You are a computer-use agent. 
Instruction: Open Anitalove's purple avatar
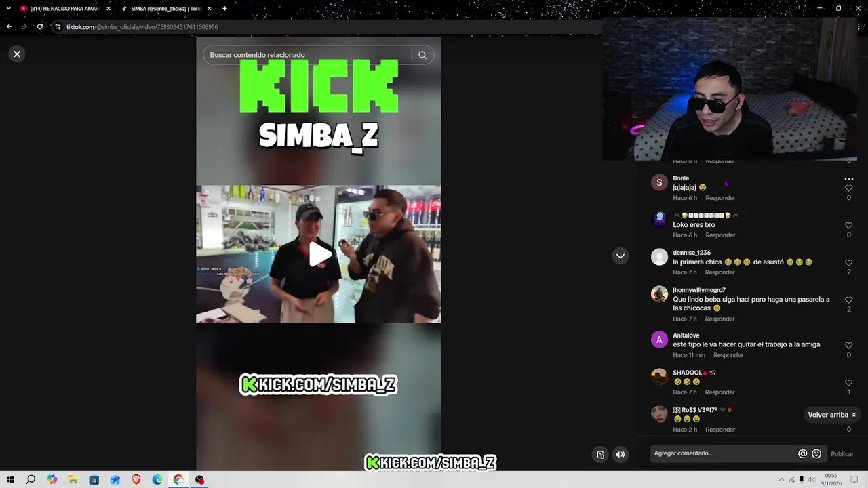click(x=659, y=340)
